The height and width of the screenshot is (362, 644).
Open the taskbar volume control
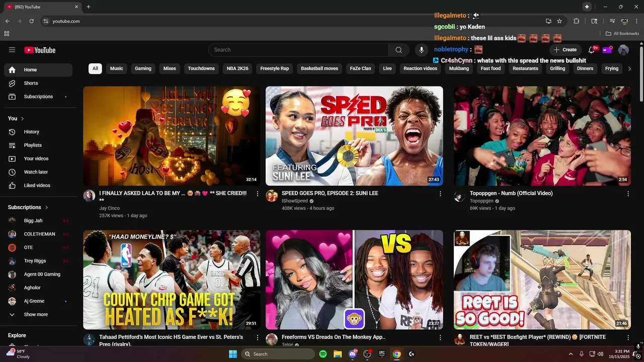(601, 354)
